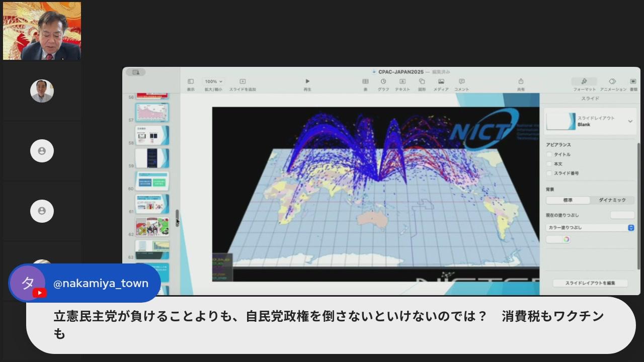
Task: Click the 共有 share icon
Action: click(521, 81)
